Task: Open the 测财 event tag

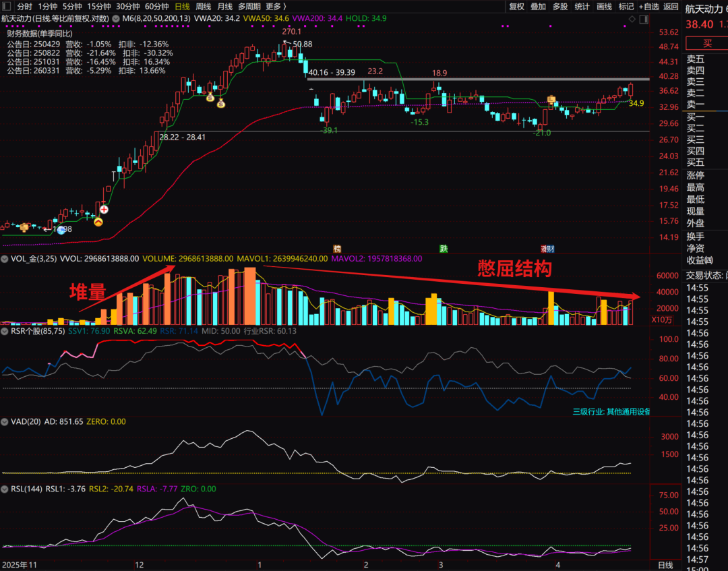Action: 548,249
